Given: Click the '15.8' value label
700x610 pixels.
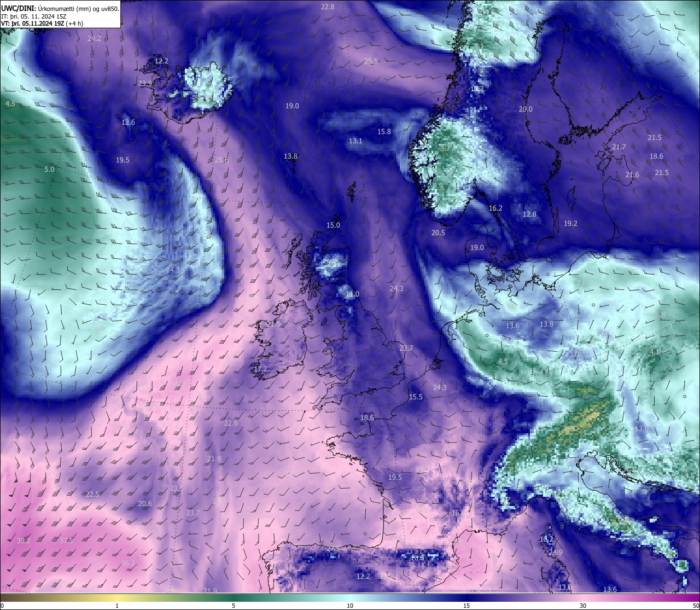Looking at the screenshot, I should coord(384,131).
